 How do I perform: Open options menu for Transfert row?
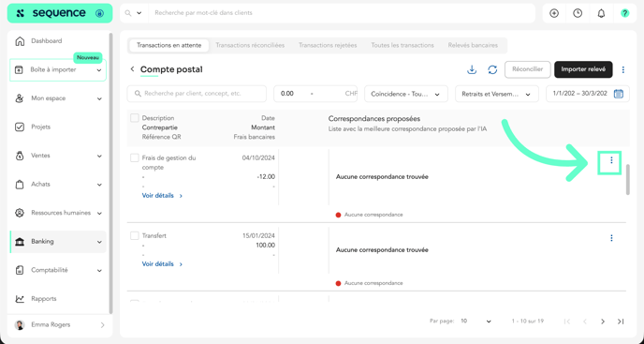coord(611,238)
